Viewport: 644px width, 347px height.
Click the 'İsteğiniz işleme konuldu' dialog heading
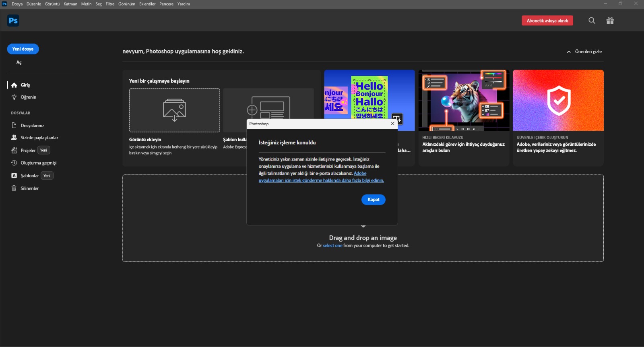[287, 143]
